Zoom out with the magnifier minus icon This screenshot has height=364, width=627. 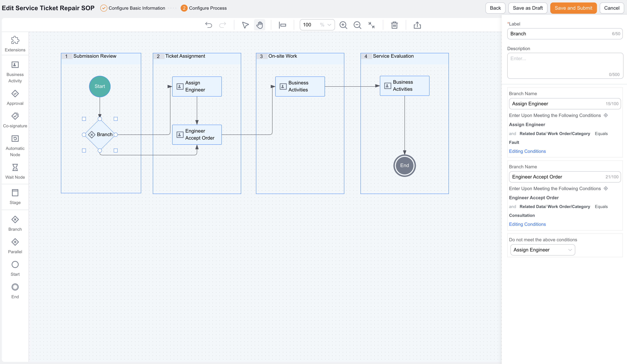pos(357,25)
